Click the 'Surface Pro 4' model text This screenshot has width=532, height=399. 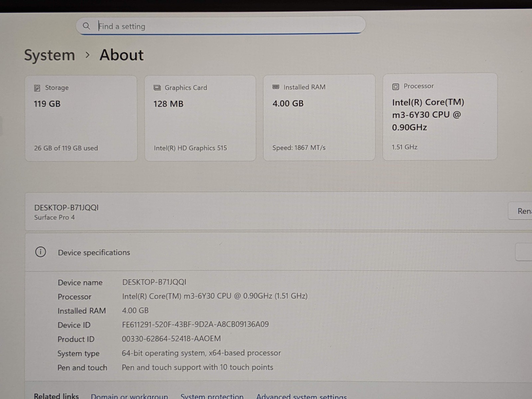click(55, 217)
